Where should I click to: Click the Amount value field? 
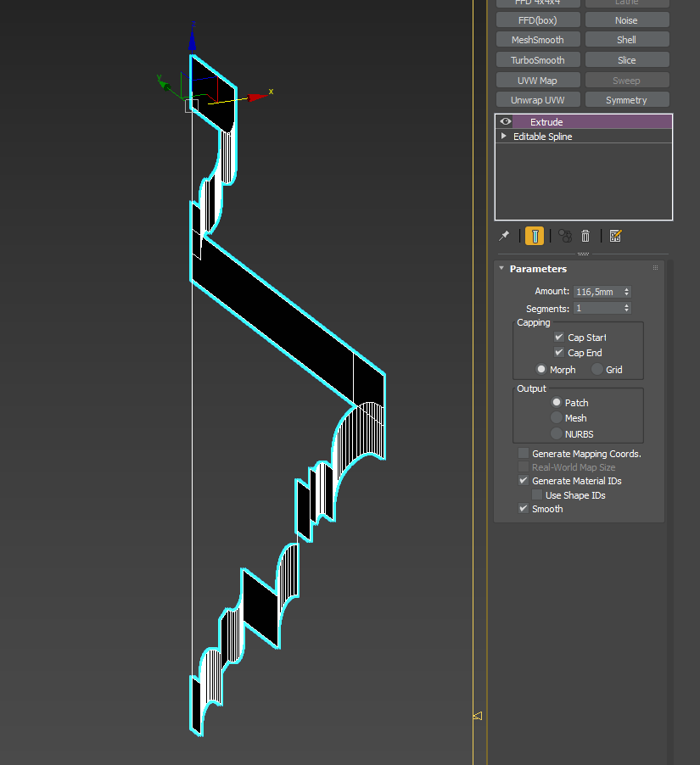(x=597, y=292)
